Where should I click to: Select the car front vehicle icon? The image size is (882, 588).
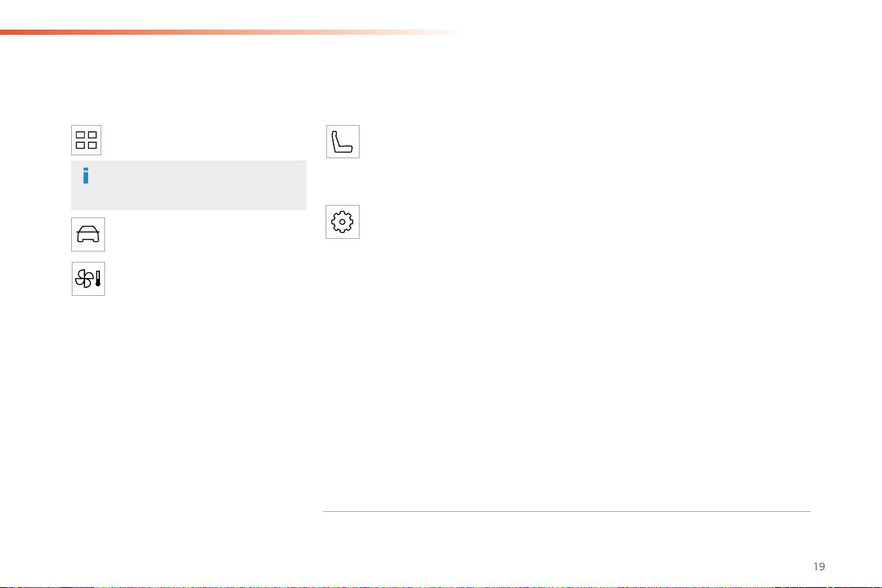point(88,234)
